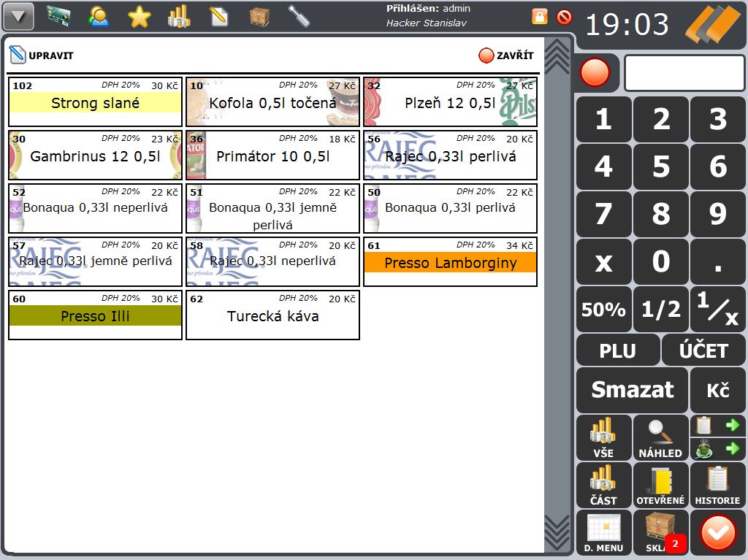Tap the 1/2 half portion key
748x560 pixels.
click(x=661, y=309)
